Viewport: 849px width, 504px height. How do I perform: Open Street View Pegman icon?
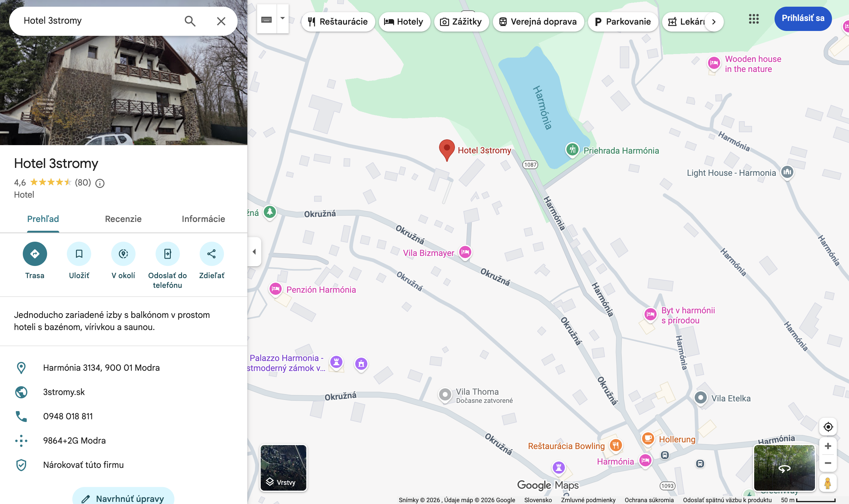[828, 483]
